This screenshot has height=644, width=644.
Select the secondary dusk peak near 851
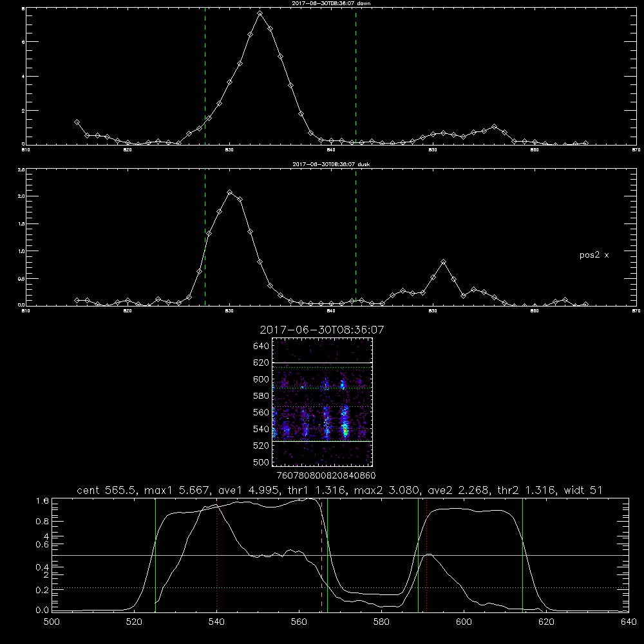(x=443, y=261)
